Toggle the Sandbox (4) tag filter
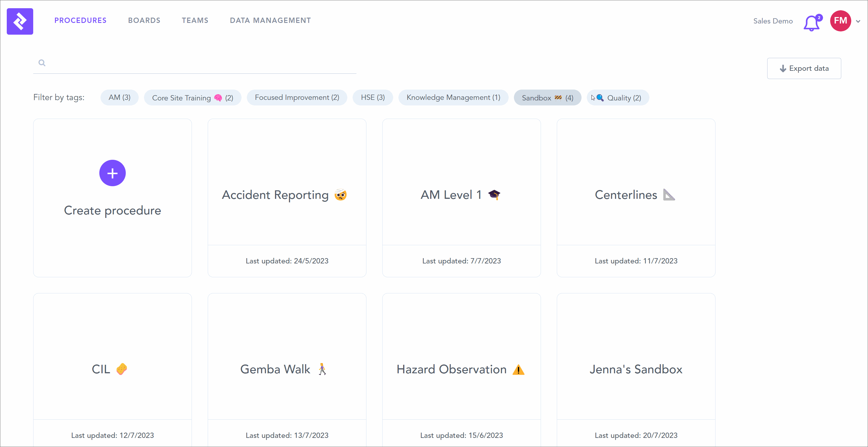The width and height of the screenshot is (868, 447). (x=547, y=98)
